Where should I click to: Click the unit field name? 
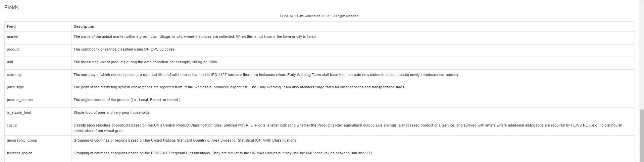(10, 62)
